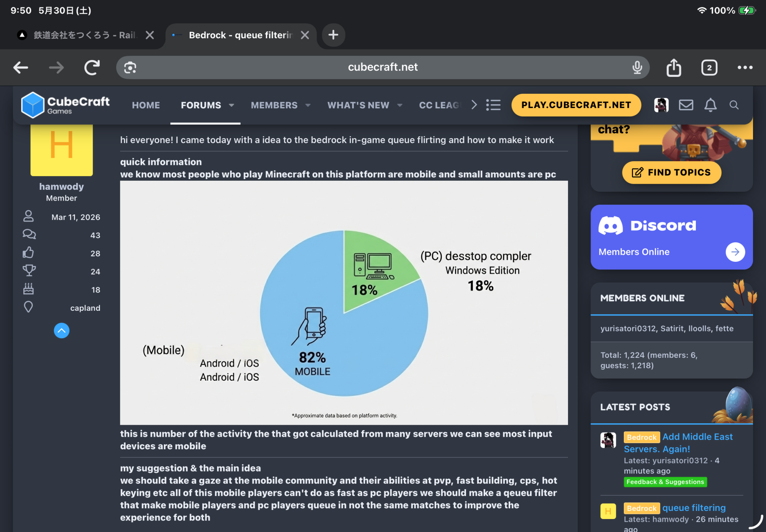Click the Feedback & Suggestions forum tag

(x=665, y=482)
